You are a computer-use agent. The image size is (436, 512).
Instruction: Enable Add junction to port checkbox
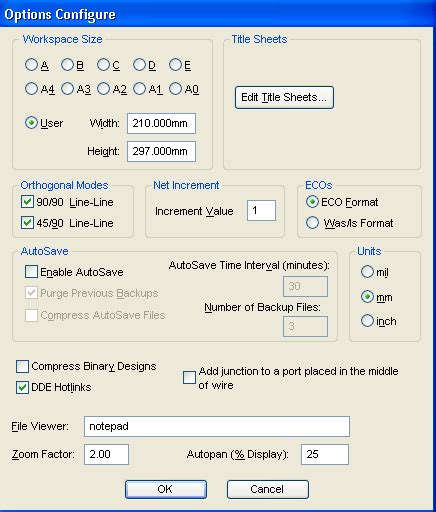pos(189,378)
